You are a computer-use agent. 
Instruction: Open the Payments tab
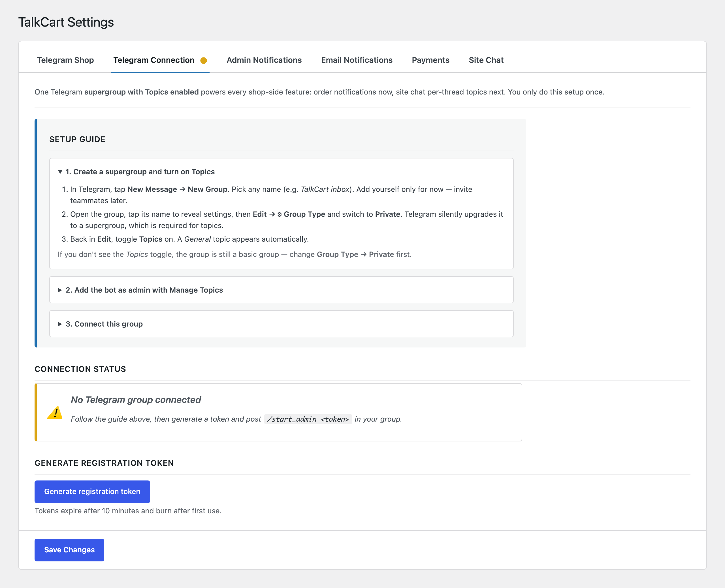click(x=430, y=60)
